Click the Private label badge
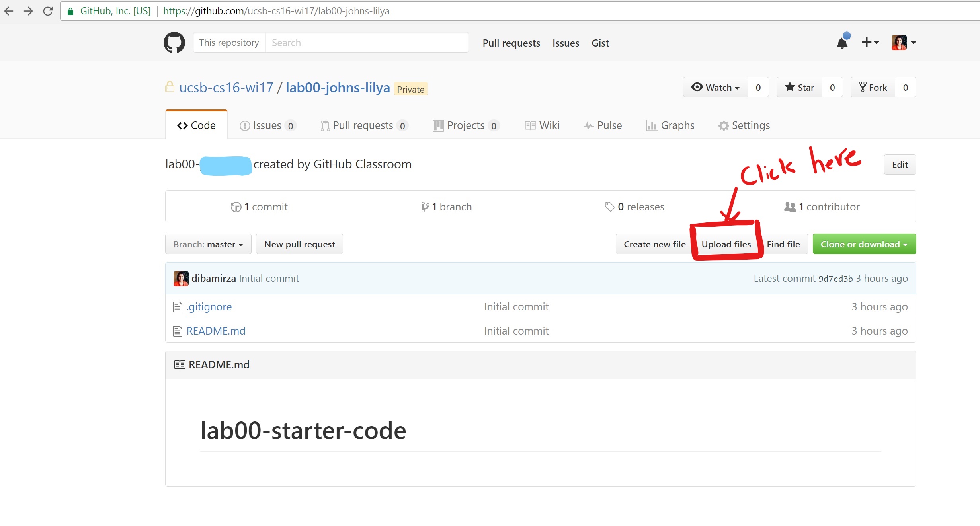 point(410,89)
